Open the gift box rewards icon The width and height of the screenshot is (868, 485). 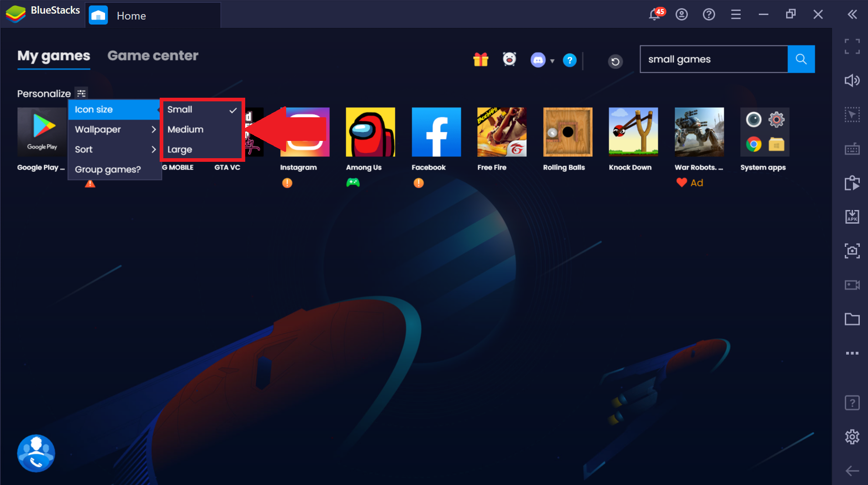pos(480,60)
